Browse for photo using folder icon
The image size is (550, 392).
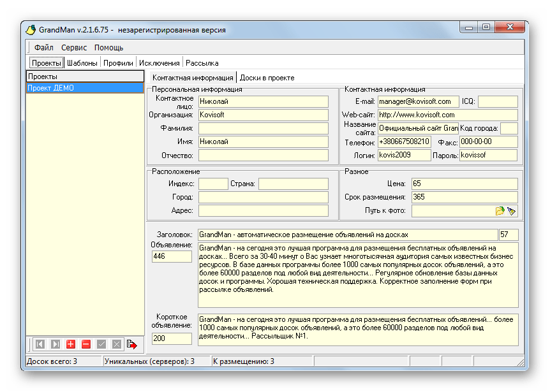[x=500, y=210]
